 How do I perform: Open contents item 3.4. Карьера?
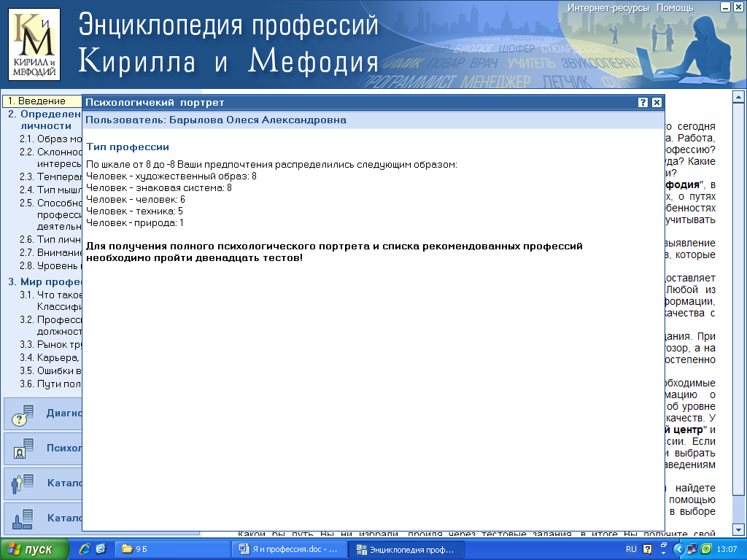(50, 357)
